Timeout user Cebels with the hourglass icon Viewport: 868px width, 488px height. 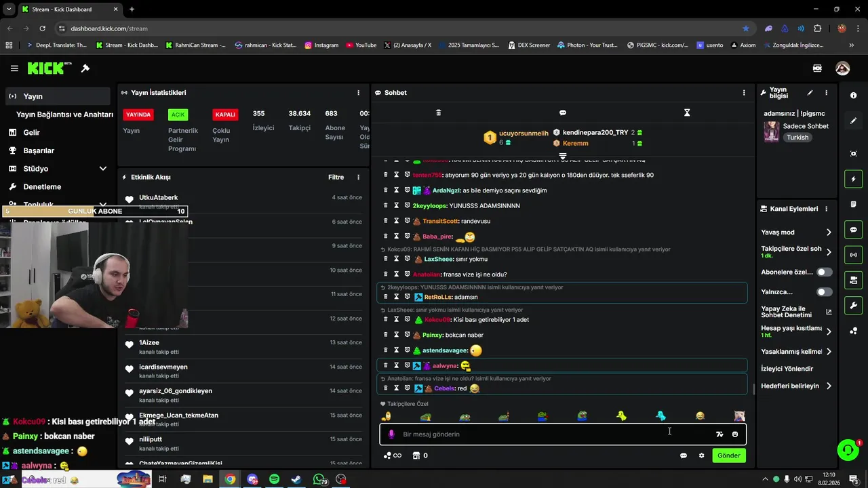coord(397,388)
